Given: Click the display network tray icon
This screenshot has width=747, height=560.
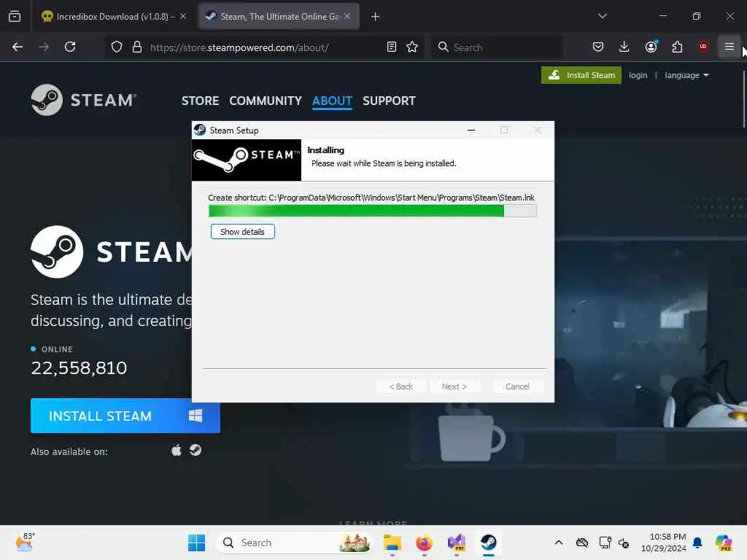Looking at the screenshot, I should tap(605, 542).
